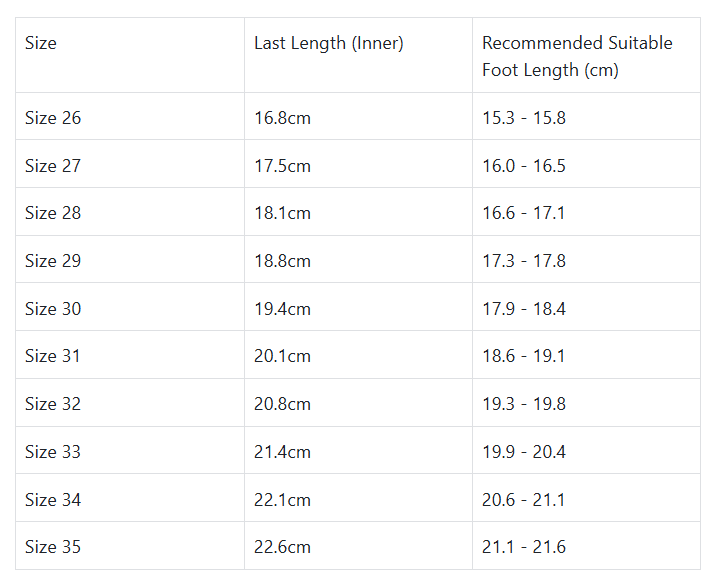Select the Size 26 cell

coord(53,118)
